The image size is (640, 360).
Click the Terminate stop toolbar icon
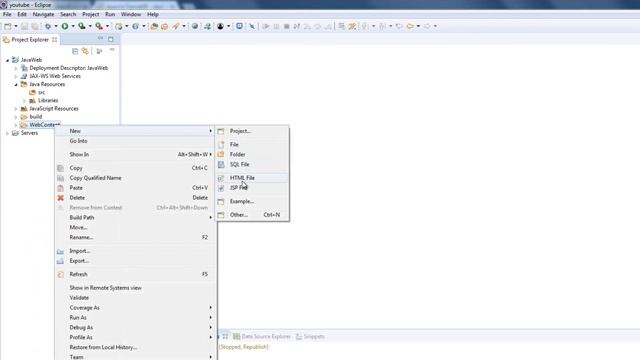coord(287,26)
